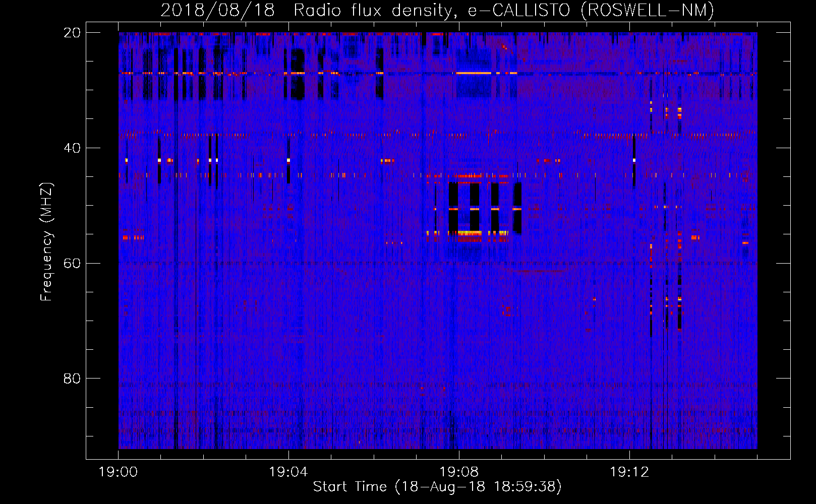Click the 20 frequency tick label
Image resolution: width=816 pixels, height=504 pixels.
pyautogui.click(x=72, y=33)
